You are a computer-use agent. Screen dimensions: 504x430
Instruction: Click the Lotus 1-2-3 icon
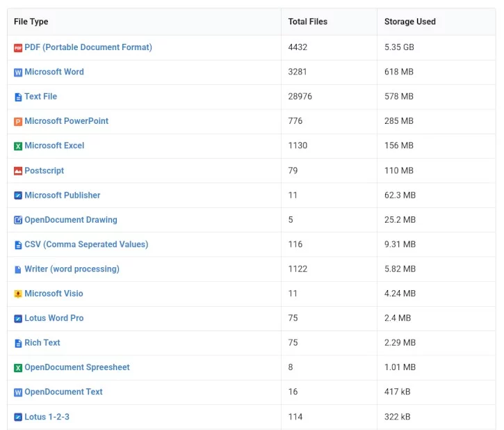coord(18,417)
